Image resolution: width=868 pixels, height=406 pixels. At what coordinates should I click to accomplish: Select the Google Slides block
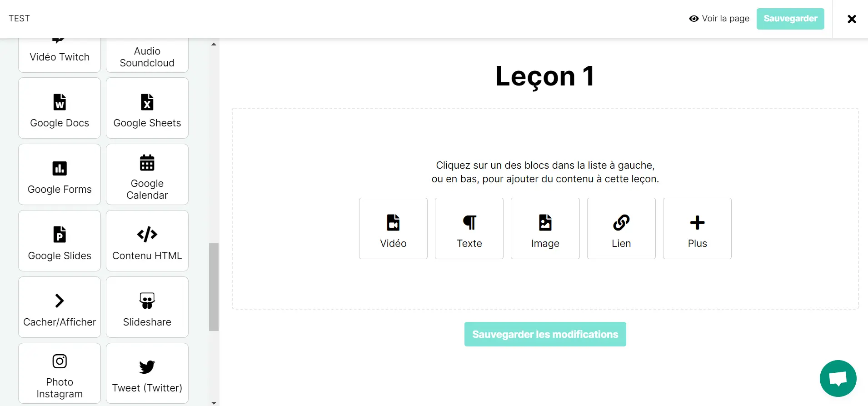click(x=59, y=241)
